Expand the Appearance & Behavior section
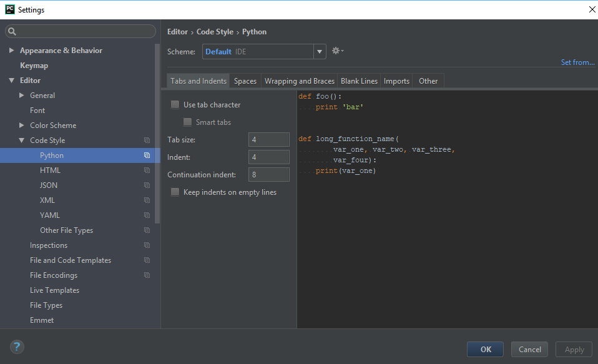 11,50
